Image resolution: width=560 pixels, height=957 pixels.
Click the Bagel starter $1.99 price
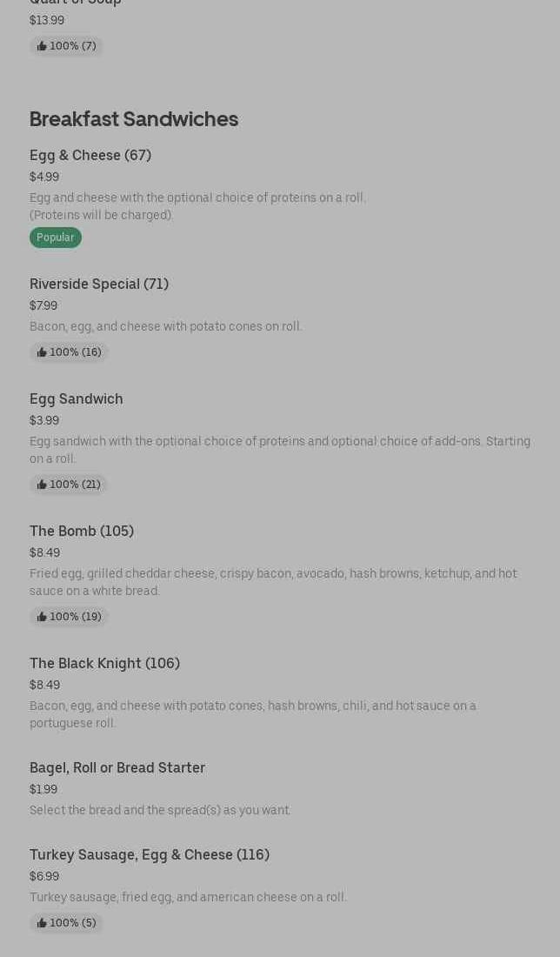(x=43, y=789)
